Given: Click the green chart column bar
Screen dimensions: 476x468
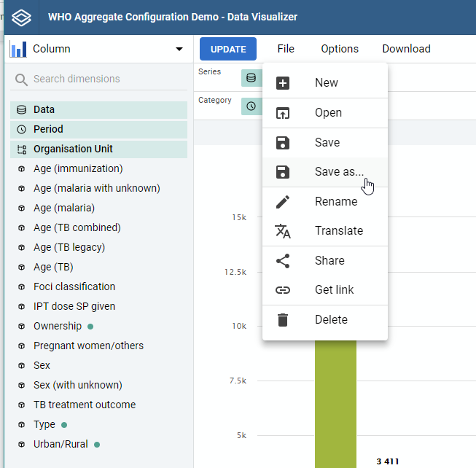Looking at the screenshot, I should tap(335, 404).
